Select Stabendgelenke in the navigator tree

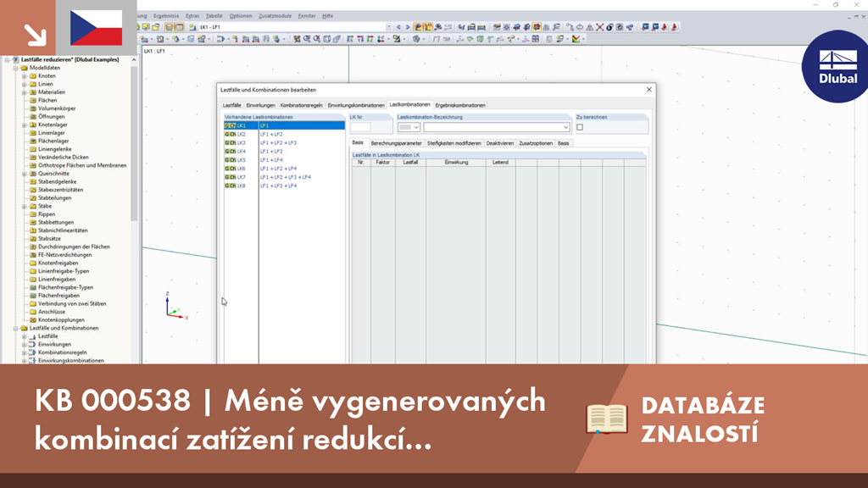(x=57, y=181)
